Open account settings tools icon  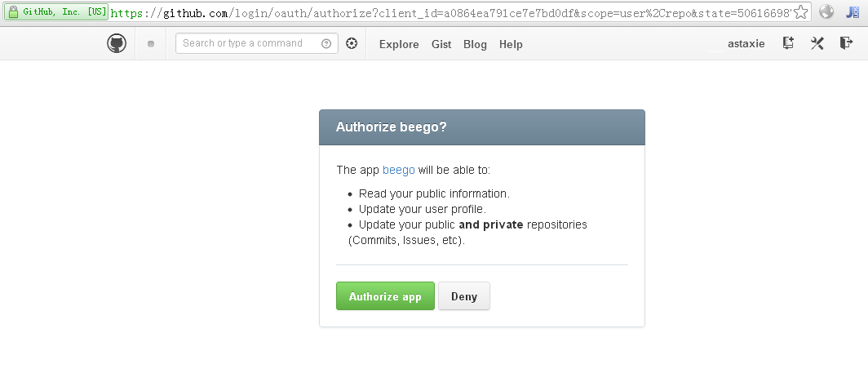tap(817, 43)
